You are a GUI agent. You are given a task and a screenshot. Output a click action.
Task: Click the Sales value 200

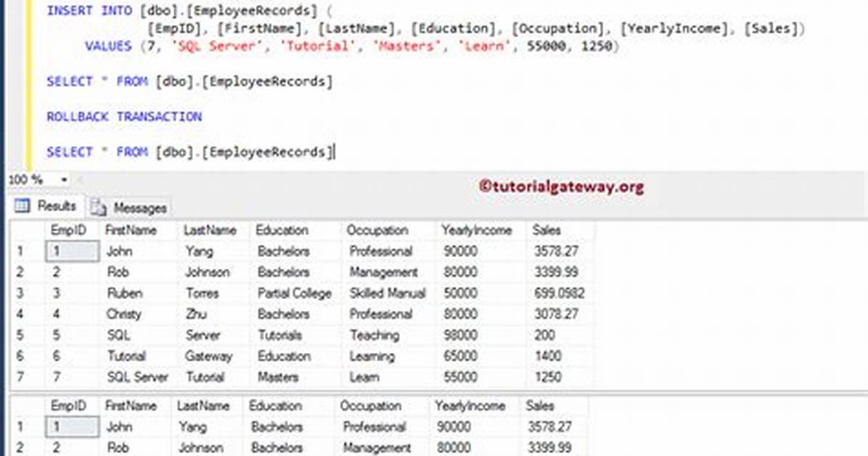[545, 335]
